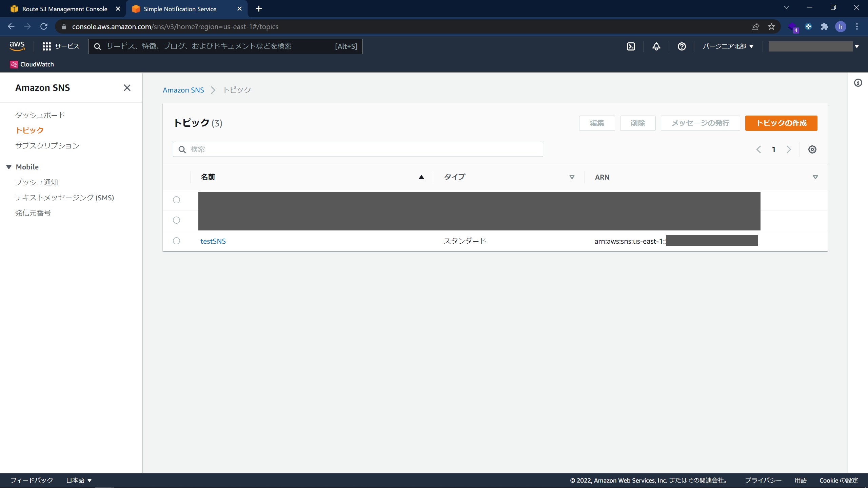The height and width of the screenshot is (488, 868).
Task: Click the next page navigation arrow
Action: pyautogui.click(x=788, y=149)
